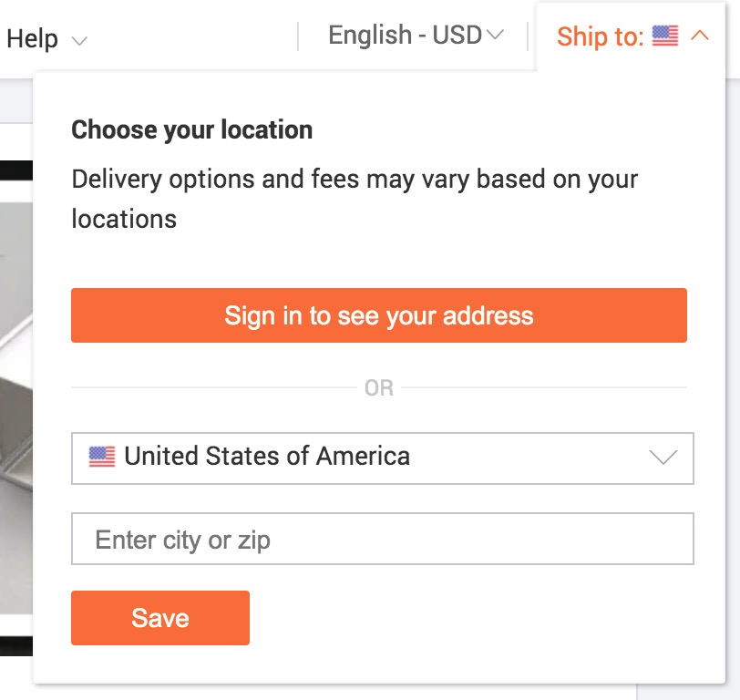Viewport: 740px width, 700px height.
Task: Click the chevron next to English - USD
Action: 496,36
